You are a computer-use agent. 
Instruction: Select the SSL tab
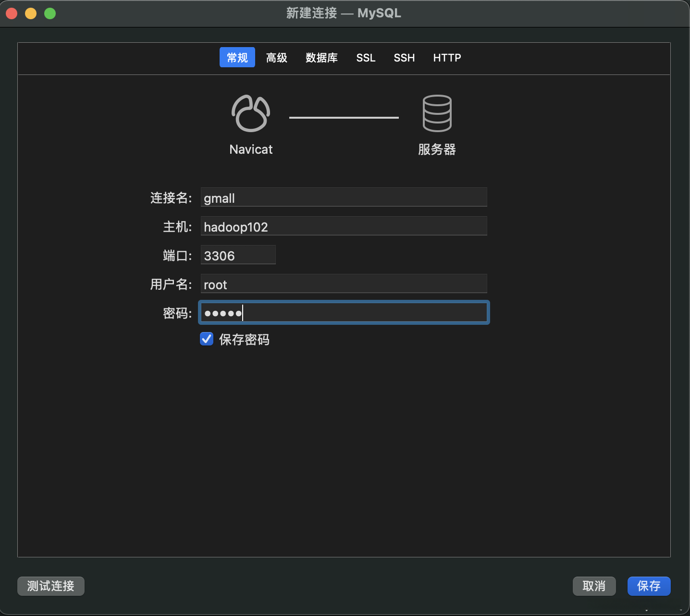(x=366, y=57)
